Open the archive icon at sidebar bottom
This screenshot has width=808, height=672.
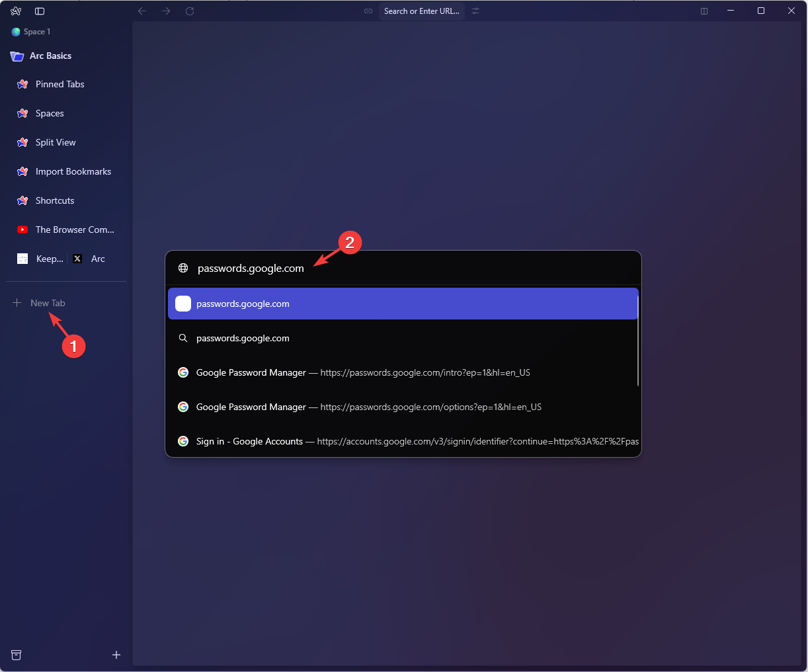click(x=17, y=655)
